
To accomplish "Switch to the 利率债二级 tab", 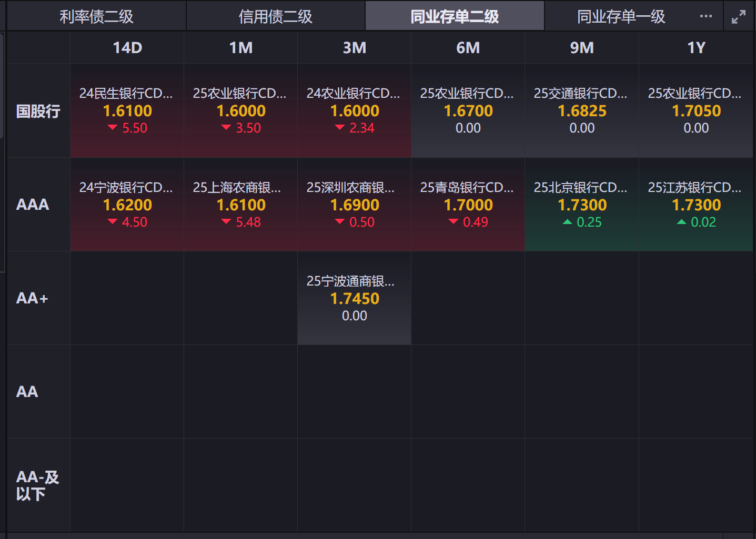I will 96,17.
